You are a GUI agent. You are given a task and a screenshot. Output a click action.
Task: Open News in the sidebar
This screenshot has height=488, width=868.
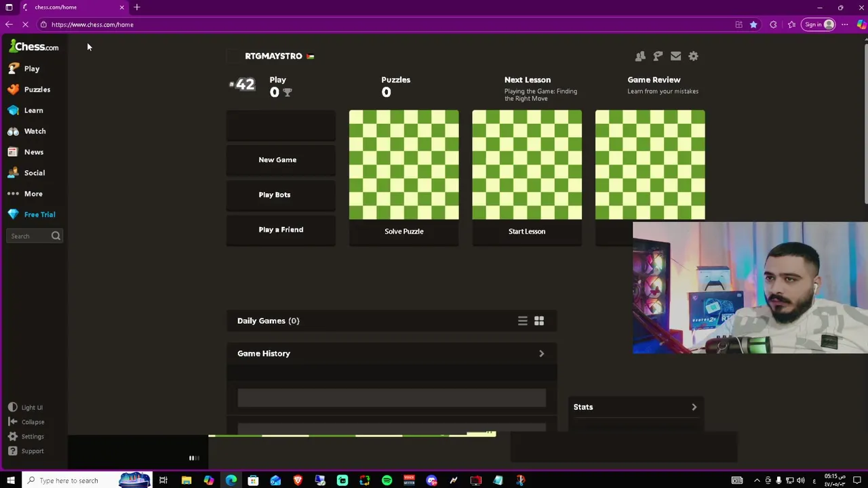pos(26,152)
